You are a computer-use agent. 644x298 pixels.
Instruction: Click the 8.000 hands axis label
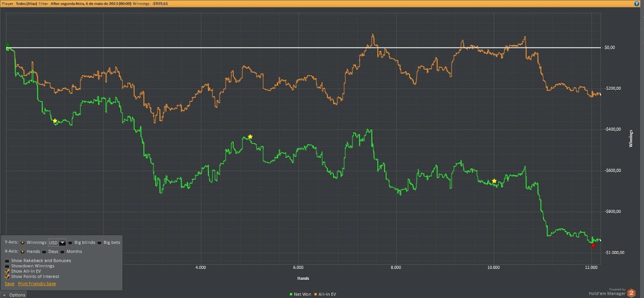pyautogui.click(x=396, y=267)
